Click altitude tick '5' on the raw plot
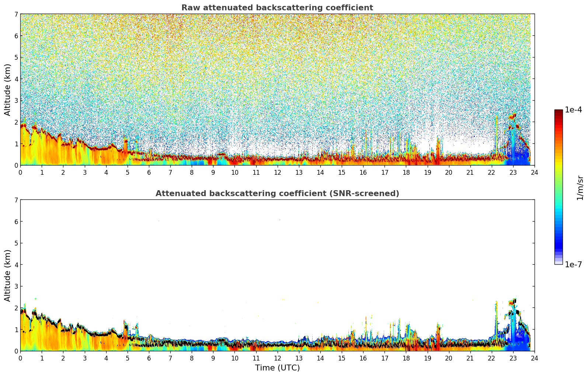The height and width of the screenshot is (376, 588). point(16,58)
